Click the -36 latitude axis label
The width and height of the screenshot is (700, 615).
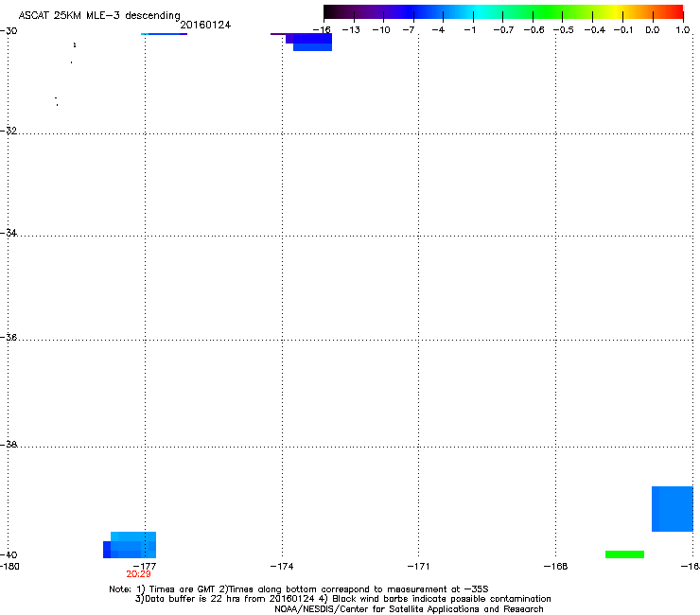pyautogui.click(x=9, y=337)
